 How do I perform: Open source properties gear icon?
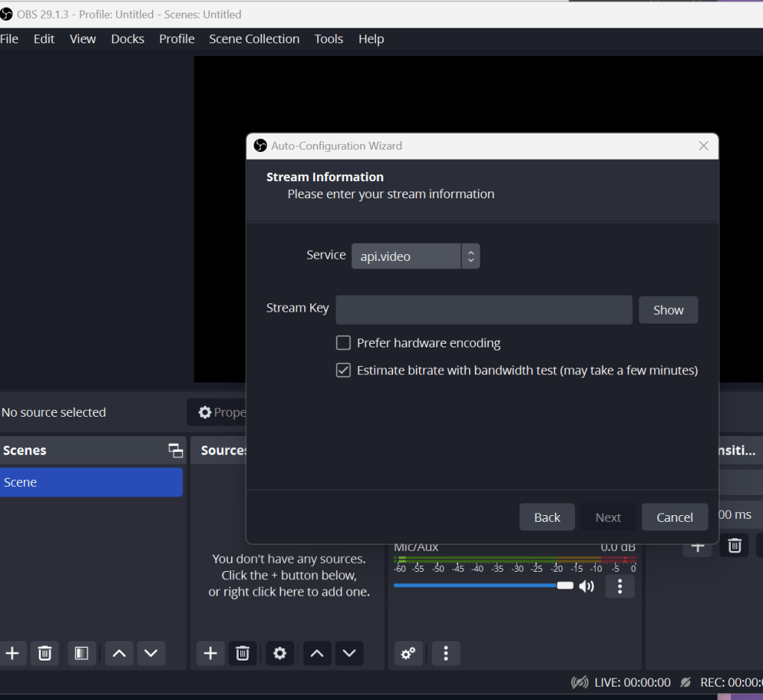pos(280,653)
